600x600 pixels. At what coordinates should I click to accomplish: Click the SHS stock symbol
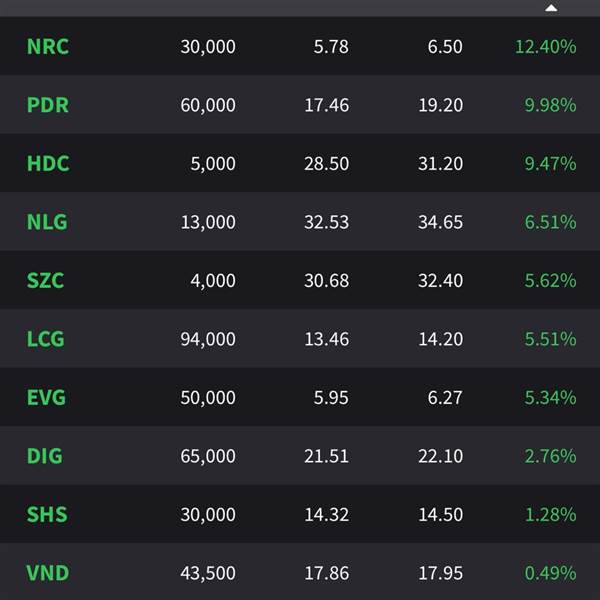click(47, 514)
